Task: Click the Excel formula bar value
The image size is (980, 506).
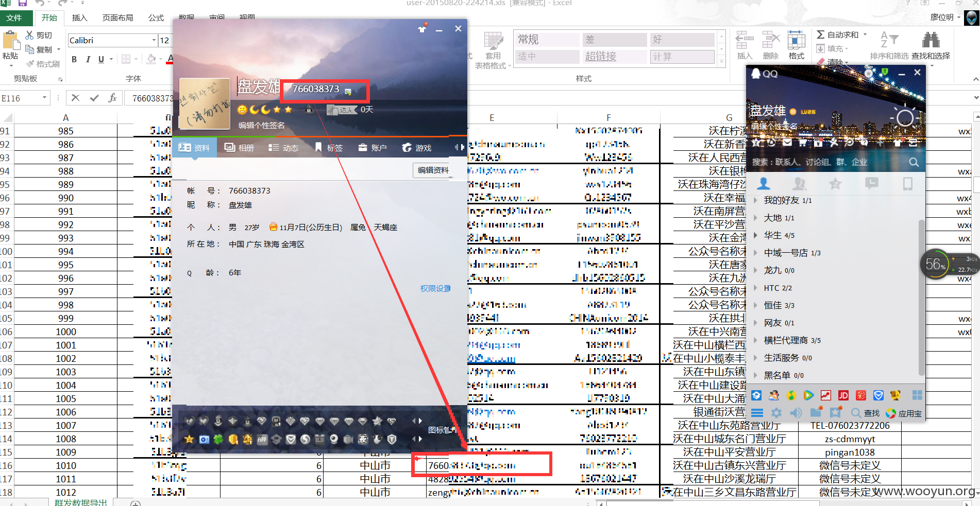Action: click(152, 98)
